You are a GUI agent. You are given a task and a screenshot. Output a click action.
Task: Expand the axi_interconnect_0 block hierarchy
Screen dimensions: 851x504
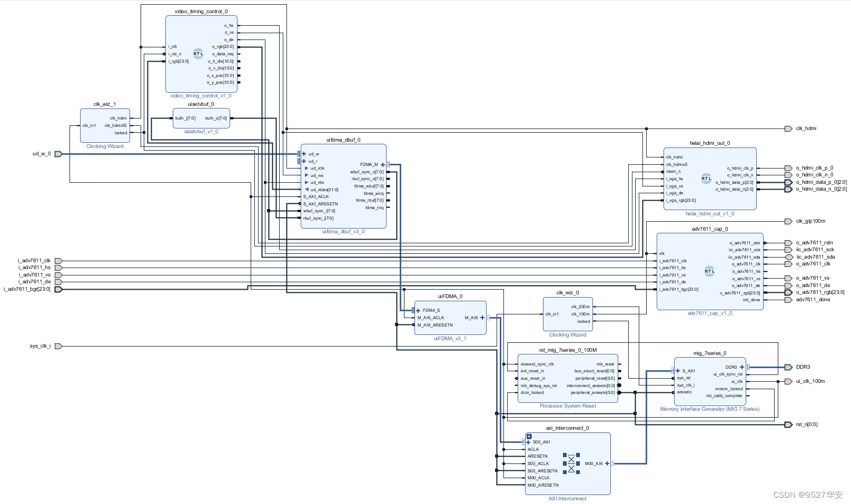pyautogui.click(x=529, y=437)
